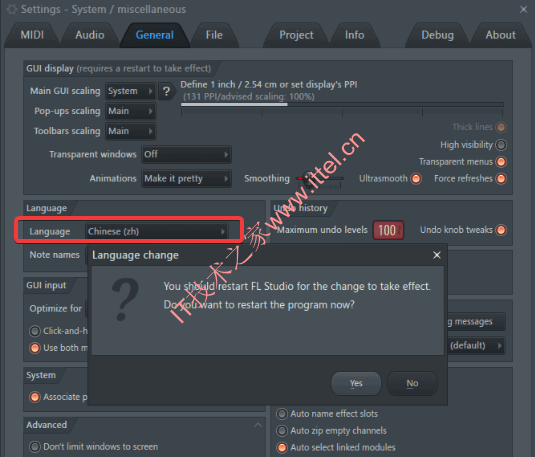Click the System section header
This screenshot has height=457, width=535.
point(41,375)
